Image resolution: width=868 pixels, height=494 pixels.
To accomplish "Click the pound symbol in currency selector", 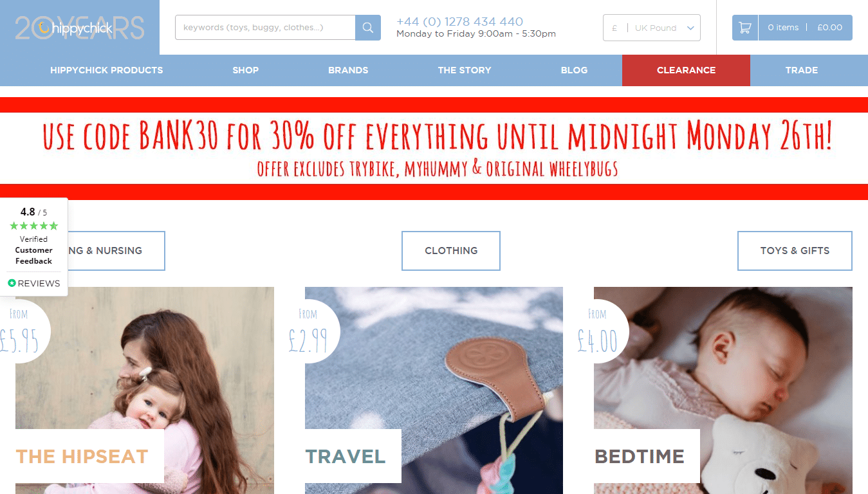I will click(x=615, y=28).
